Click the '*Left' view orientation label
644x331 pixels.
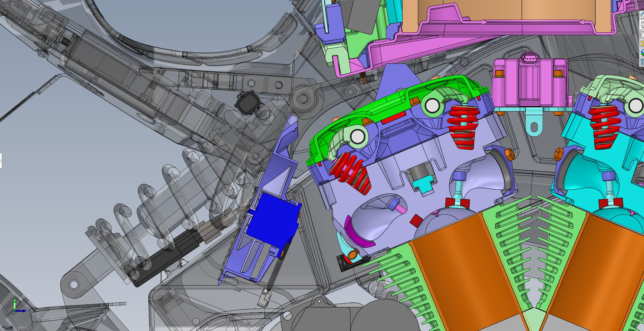7,328
